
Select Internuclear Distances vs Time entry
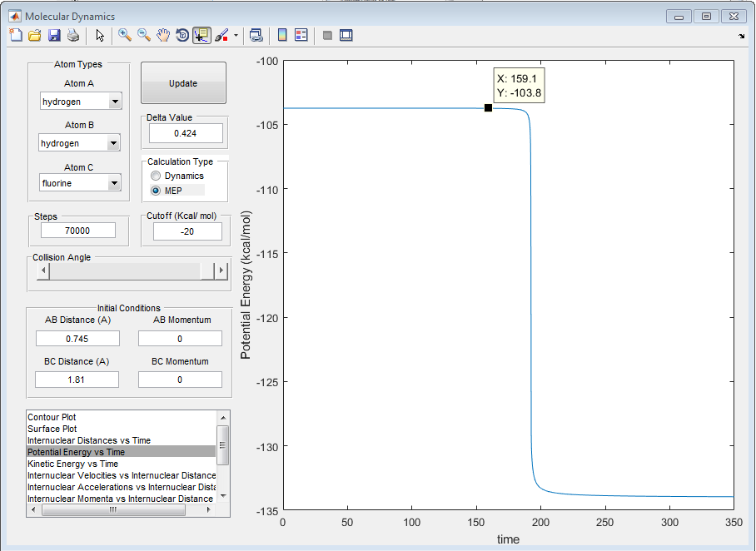point(89,440)
